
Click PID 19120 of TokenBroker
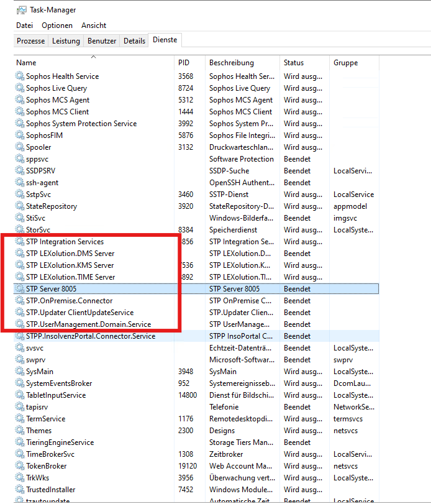click(x=188, y=465)
